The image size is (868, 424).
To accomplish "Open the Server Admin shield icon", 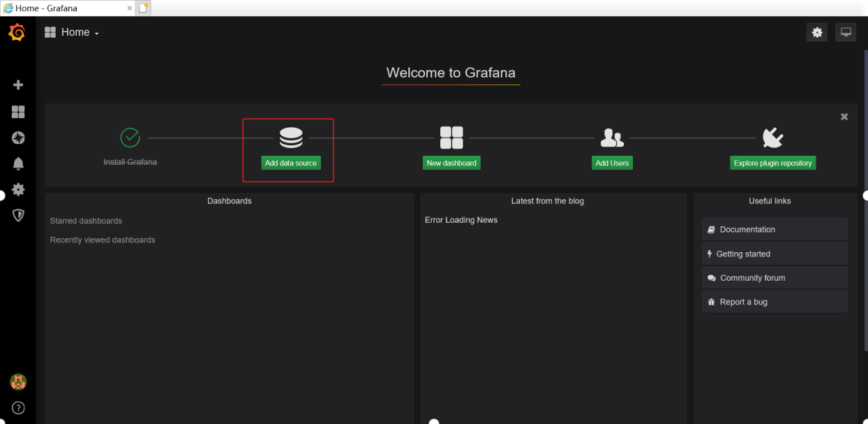I will pos(18,215).
